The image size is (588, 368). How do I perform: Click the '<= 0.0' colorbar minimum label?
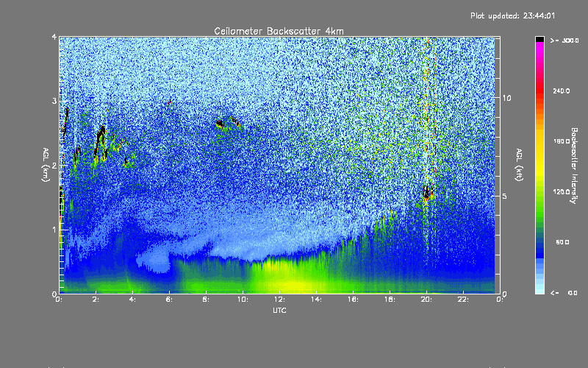[x=564, y=293]
